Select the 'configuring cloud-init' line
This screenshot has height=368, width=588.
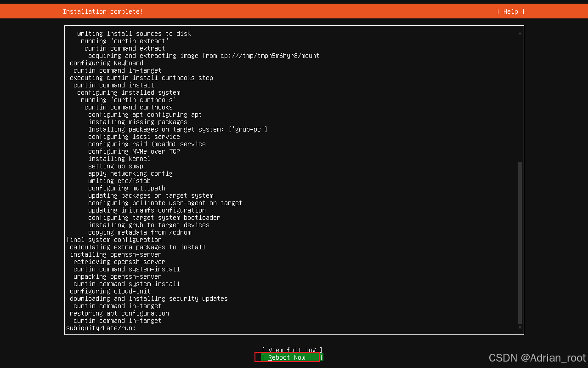point(110,291)
